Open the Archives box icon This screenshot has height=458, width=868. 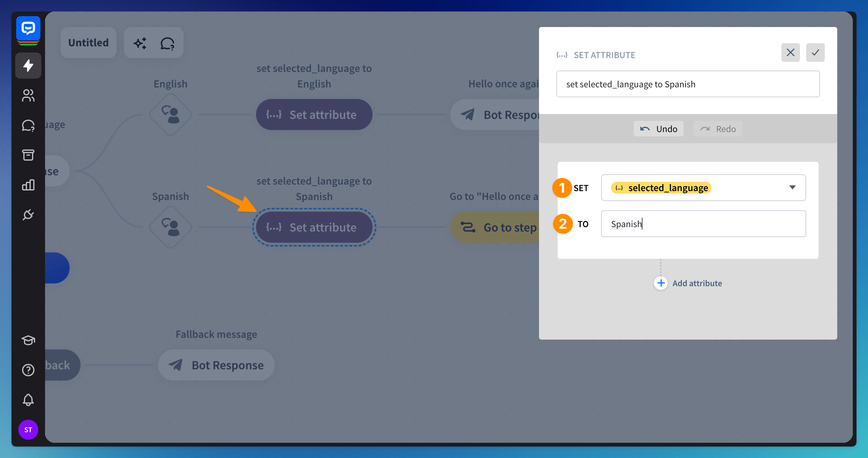pos(28,155)
